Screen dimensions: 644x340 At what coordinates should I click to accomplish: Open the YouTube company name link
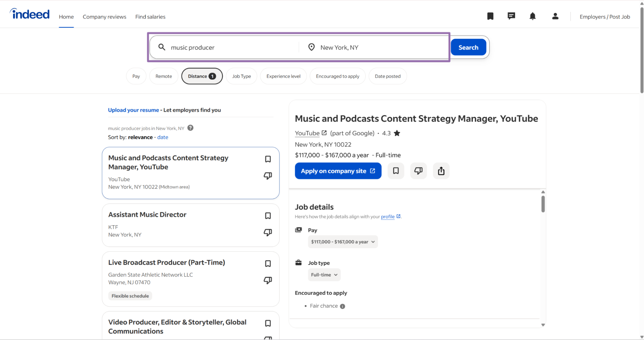307,133
